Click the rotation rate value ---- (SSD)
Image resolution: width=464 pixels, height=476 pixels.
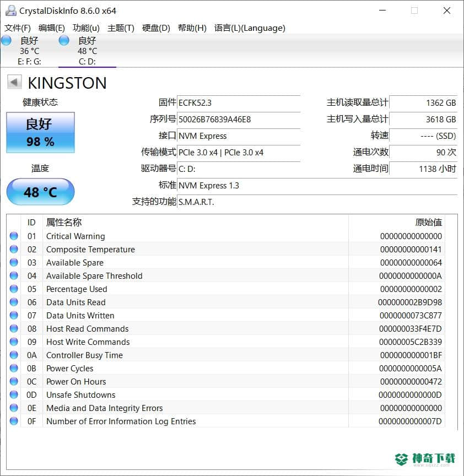[x=423, y=136]
